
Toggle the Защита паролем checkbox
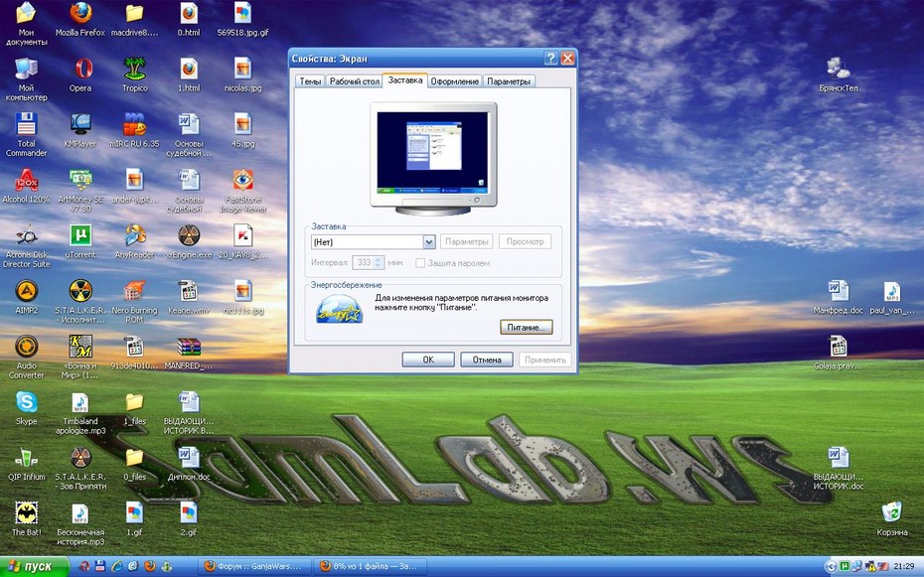(420, 263)
